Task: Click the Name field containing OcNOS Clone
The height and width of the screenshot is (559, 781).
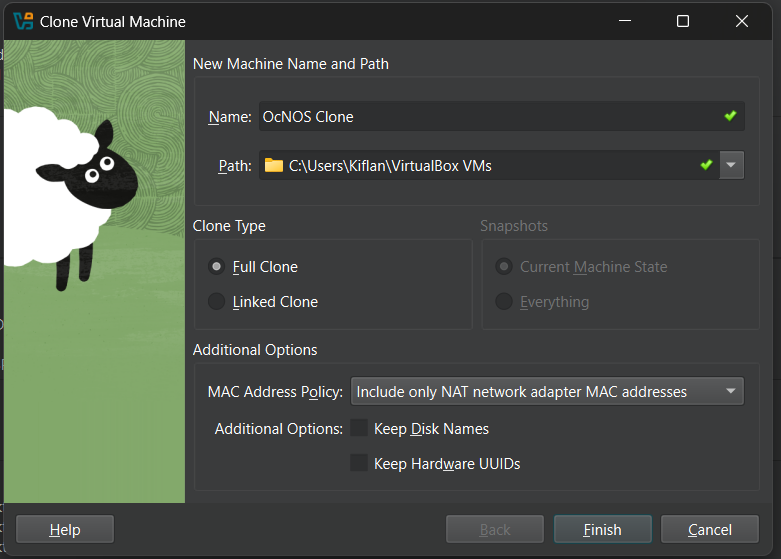Action: coord(480,116)
